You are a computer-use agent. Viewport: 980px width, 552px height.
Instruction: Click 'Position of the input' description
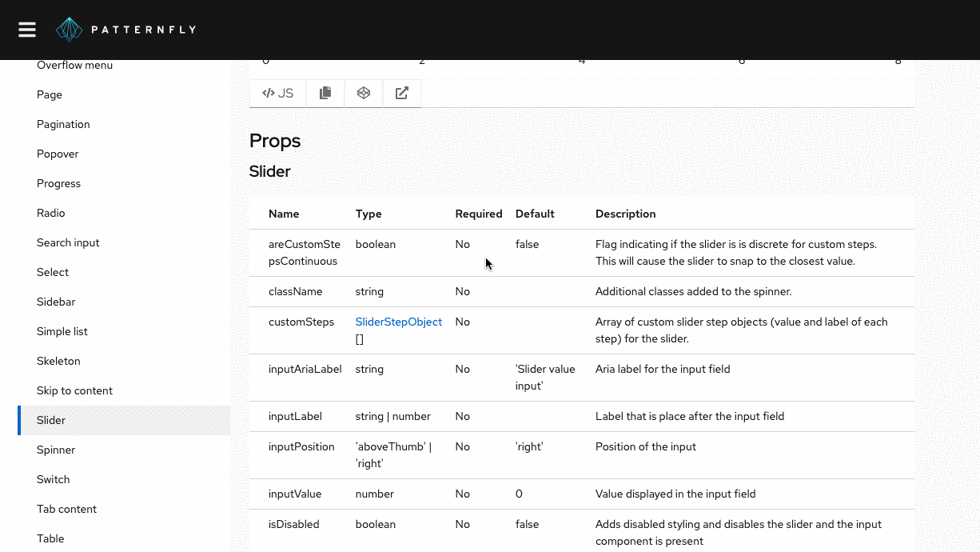coord(646,446)
